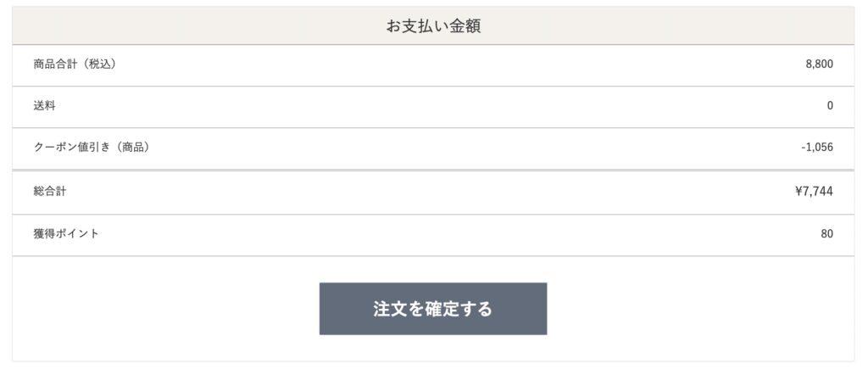Click the middle of the 総合計 row
868x375 pixels.
432,192
